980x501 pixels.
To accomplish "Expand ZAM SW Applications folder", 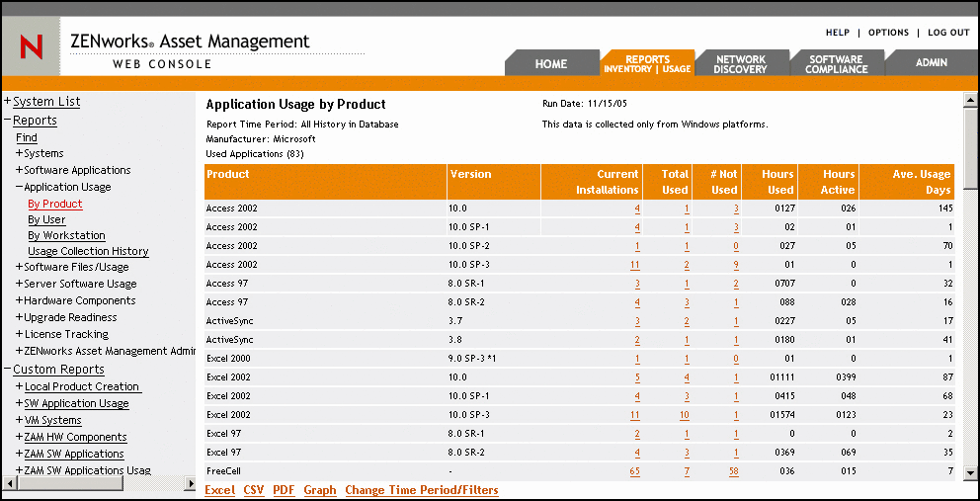I will pos(20,455).
